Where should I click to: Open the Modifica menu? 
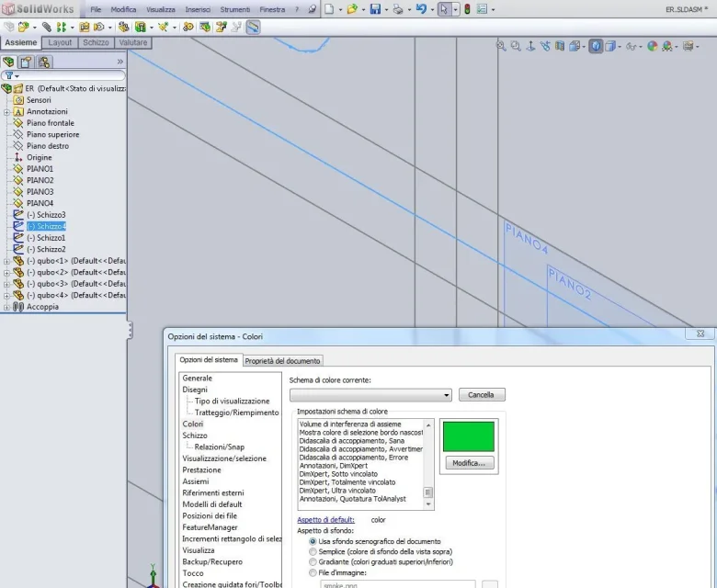point(123,9)
